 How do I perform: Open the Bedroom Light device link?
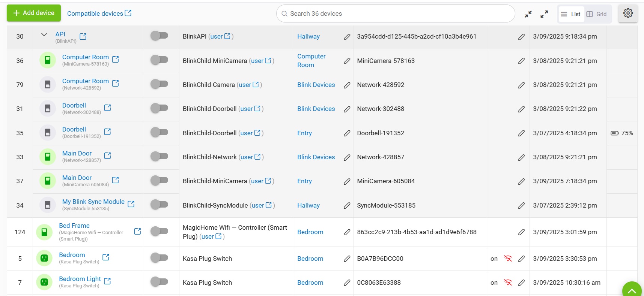[x=80, y=279]
